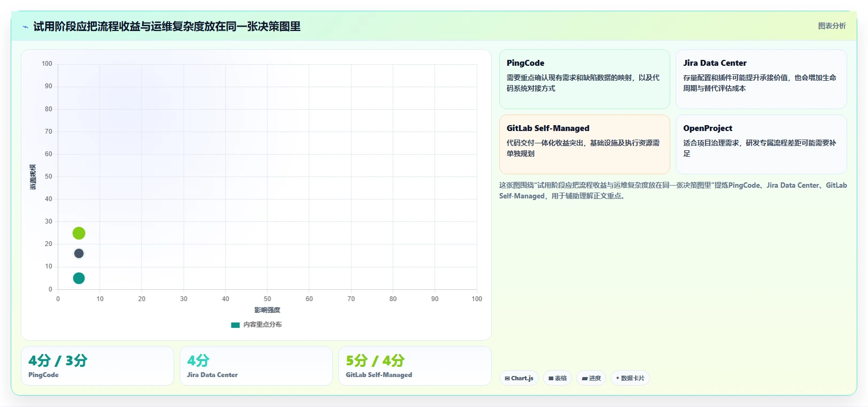Image resolution: width=868 pixels, height=407 pixels.
Task: Click the summary paragraph starting 这张图围绕
Action: coord(673,190)
